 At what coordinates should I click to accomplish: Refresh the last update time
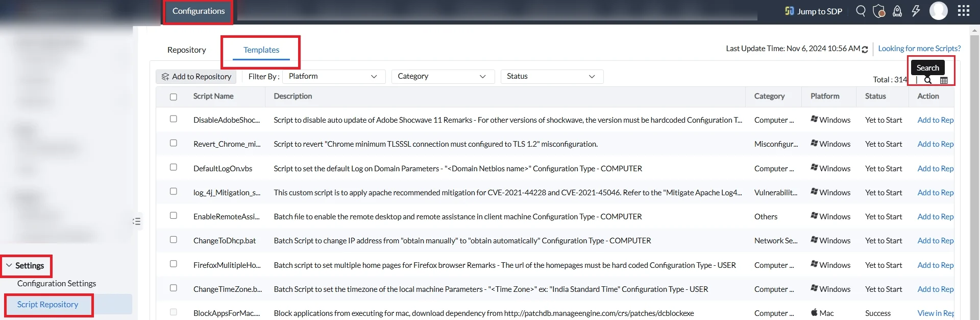tap(865, 50)
